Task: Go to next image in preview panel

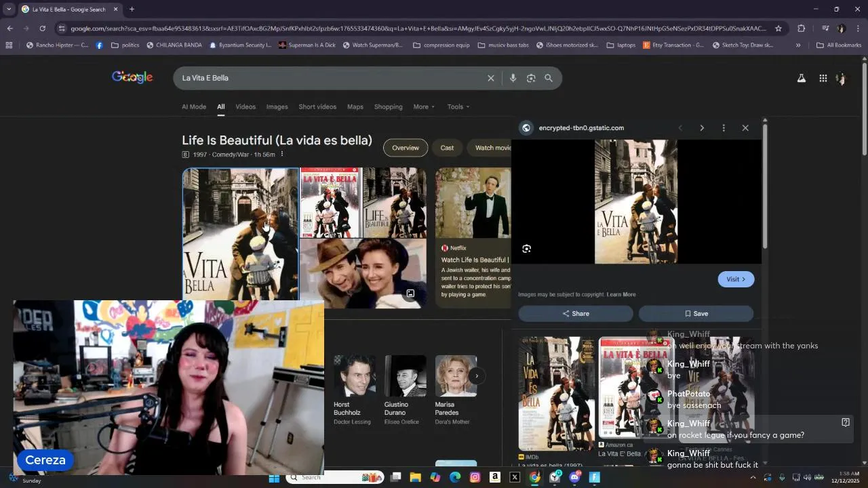Action: pos(702,128)
